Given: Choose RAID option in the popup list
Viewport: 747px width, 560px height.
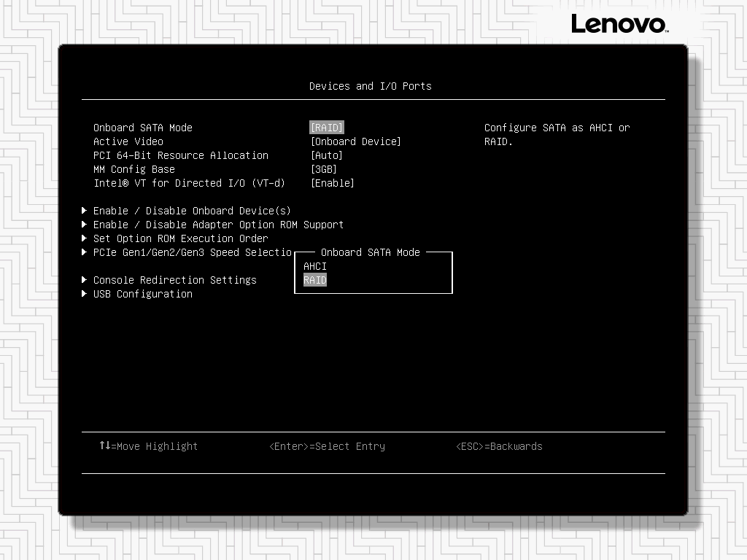Looking at the screenshot, I should coord(315,280).
